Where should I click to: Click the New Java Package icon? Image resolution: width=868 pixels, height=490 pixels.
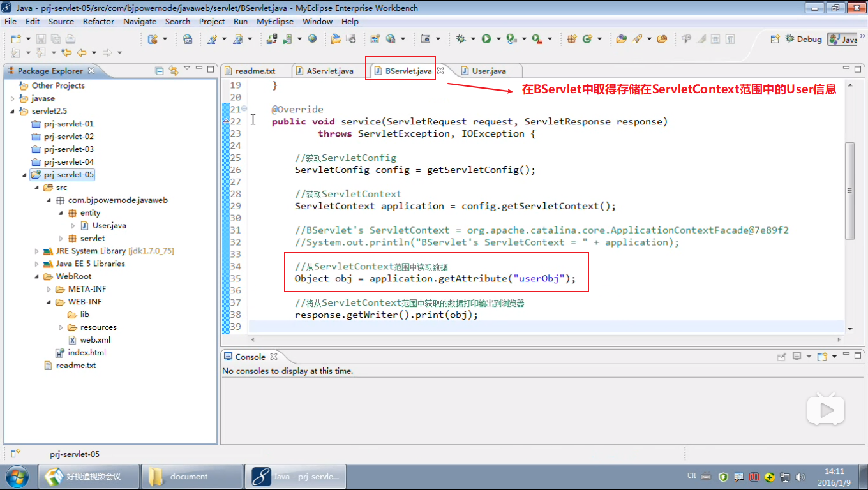pos(572,39)
